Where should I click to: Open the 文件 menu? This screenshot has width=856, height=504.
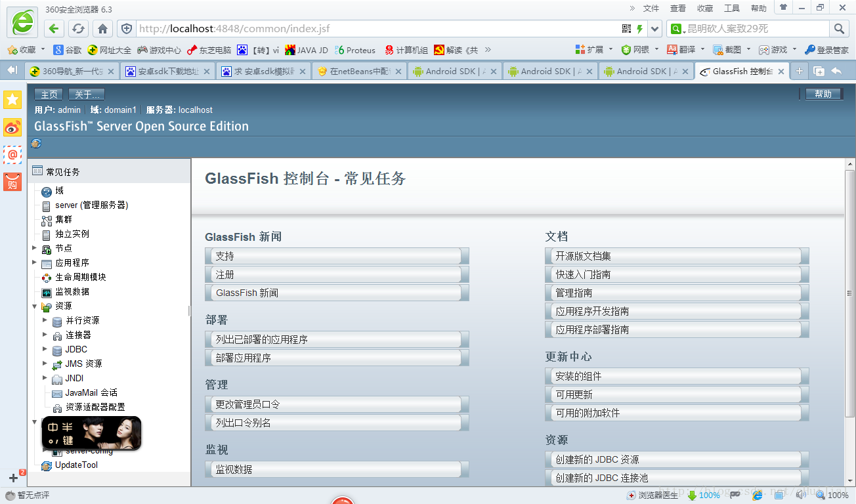651,8
